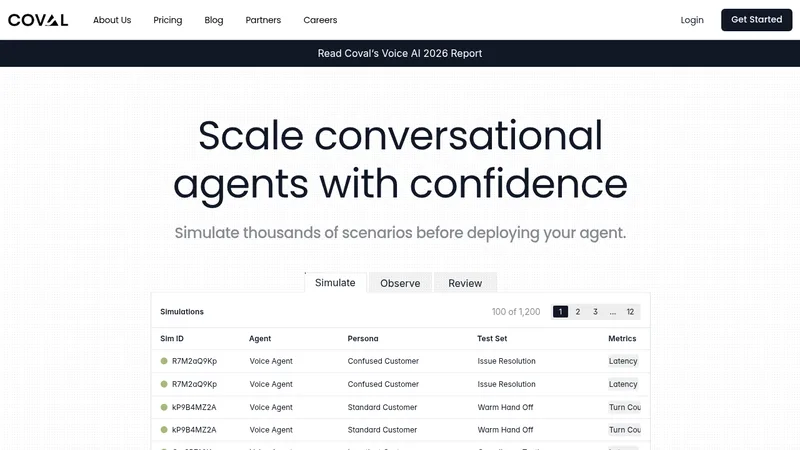Click the Sim ID column header

click(x=172, y=338)
